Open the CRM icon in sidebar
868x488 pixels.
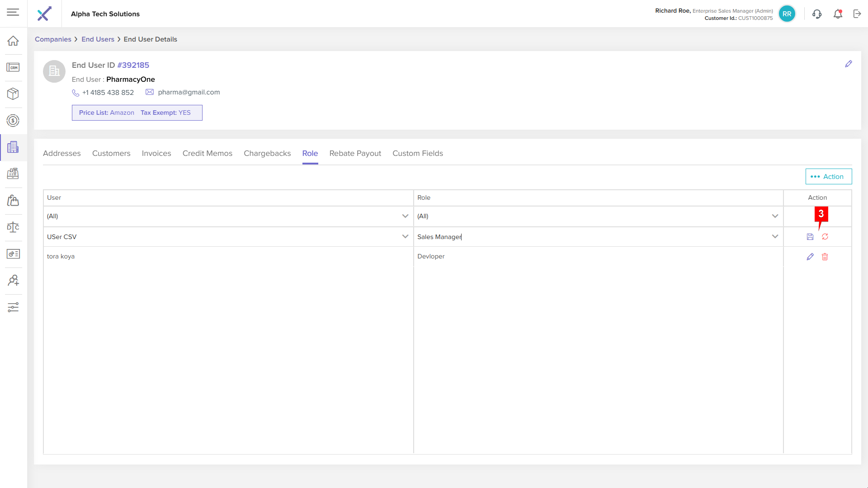coord(13,67)
